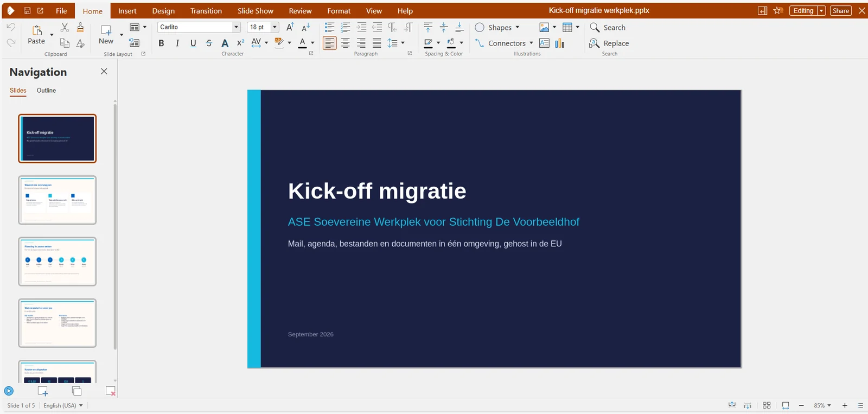Screen dimensions: 868x414
Task: Open the 18 pt font size dropdown
Action: [275, 27]
